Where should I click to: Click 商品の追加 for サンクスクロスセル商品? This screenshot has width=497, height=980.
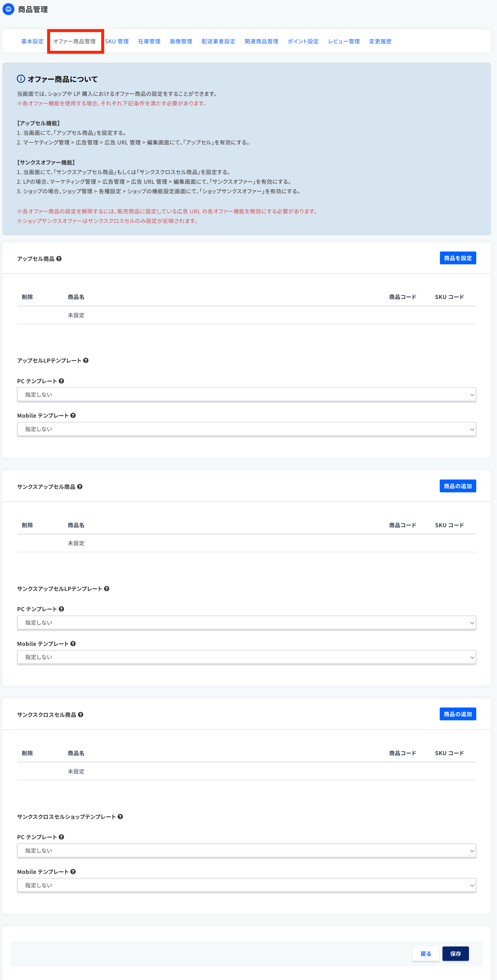click(458, 714)
